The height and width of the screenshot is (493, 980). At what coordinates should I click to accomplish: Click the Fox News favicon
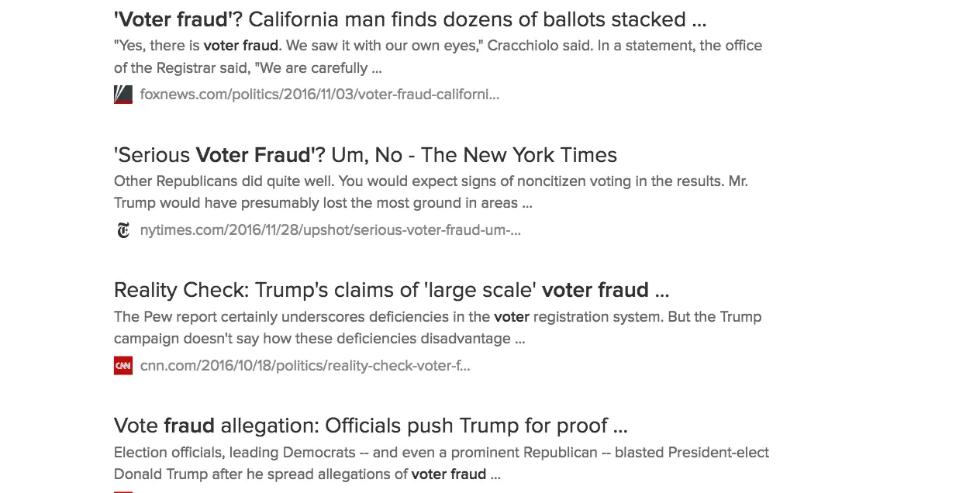pos(123,95)
